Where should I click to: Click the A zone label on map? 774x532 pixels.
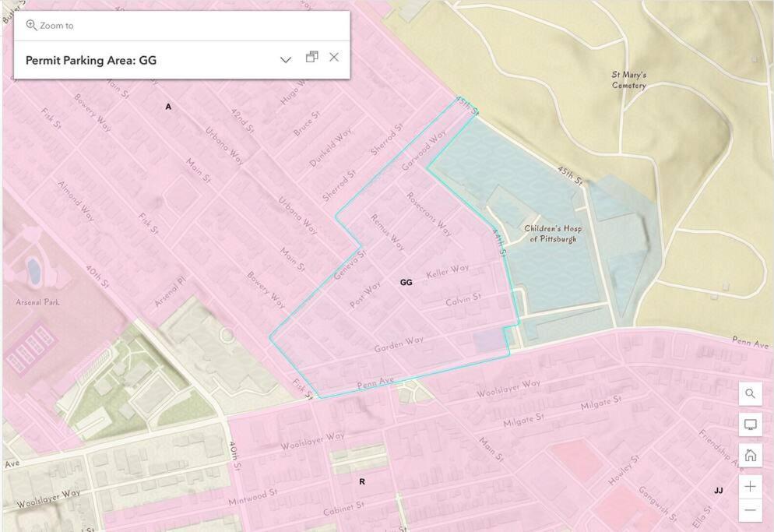[x=168, y=107]
